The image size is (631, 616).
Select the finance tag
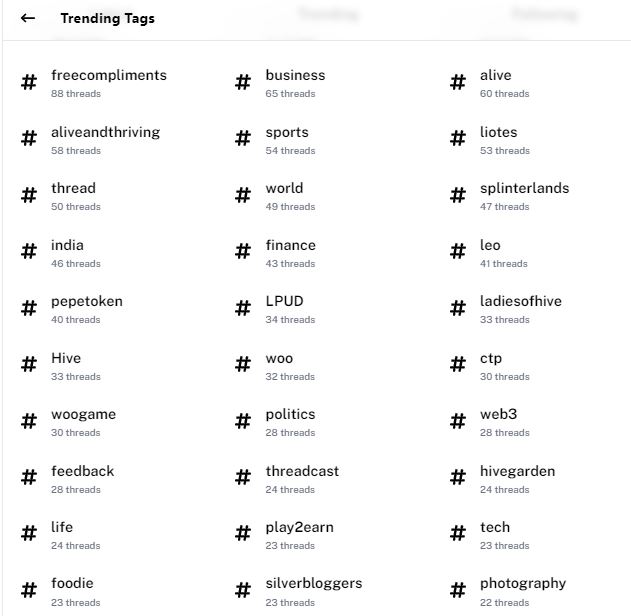click(291, 245)
